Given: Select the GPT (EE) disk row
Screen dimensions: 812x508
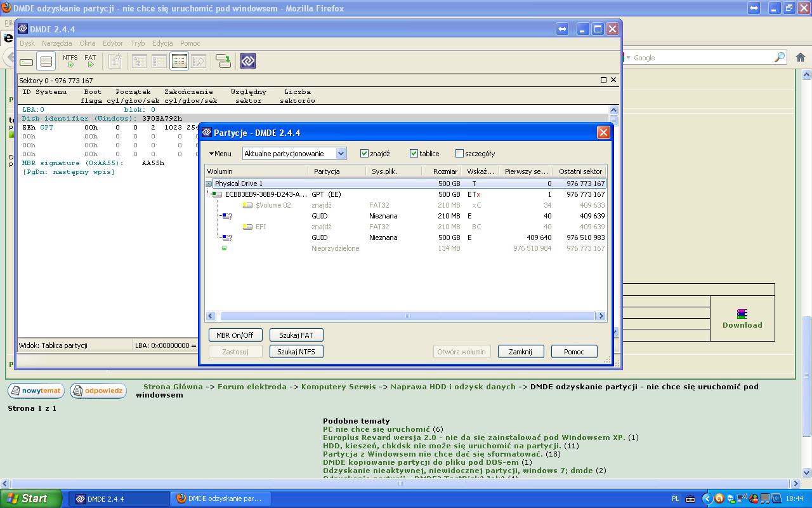Looking at the screenshot, I should [405, 194].
